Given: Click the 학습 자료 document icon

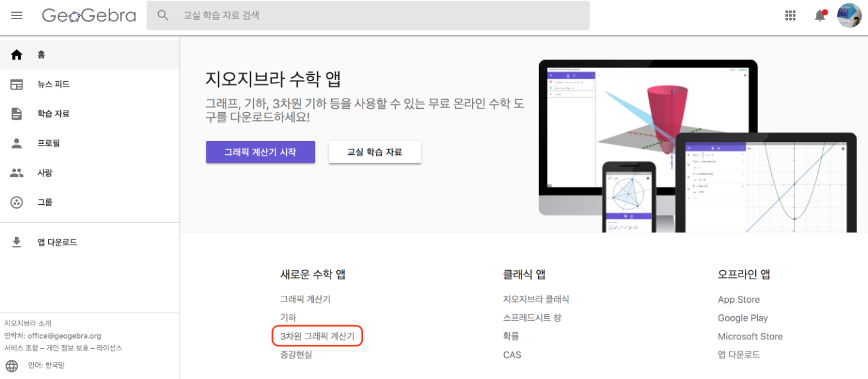Looking at the screenshot, I should pyautogui.click(x=17, y=114).
